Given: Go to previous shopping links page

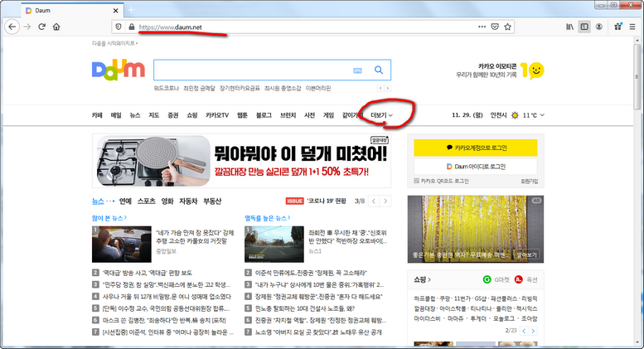Looking at the screenshot, I should tap(524, 331).
